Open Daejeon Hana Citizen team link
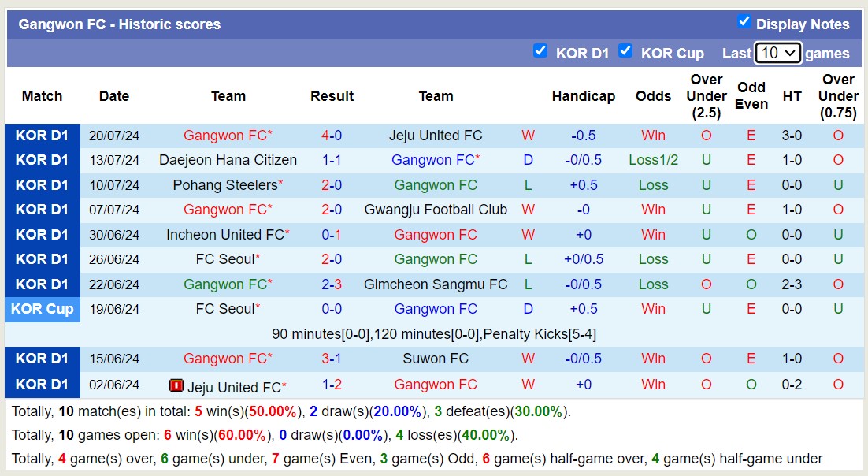This screenshot has width=868, height=476. click(x=228, y=160)
